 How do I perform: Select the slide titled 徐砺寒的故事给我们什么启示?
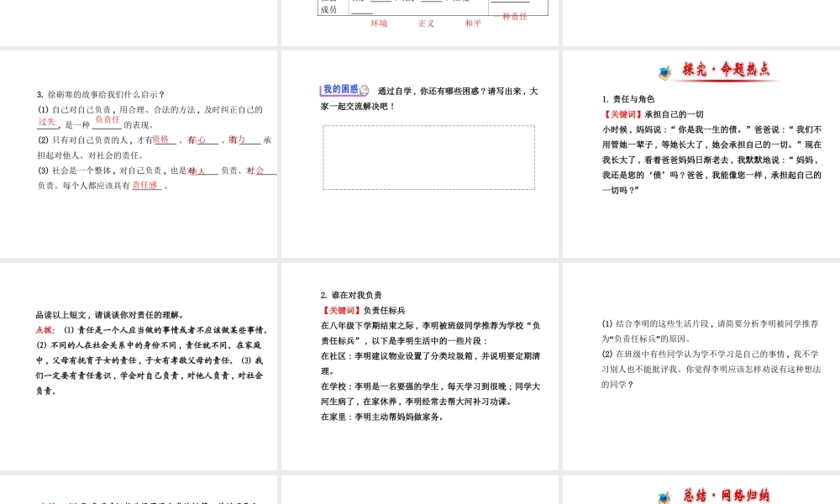tap(139, 154)
